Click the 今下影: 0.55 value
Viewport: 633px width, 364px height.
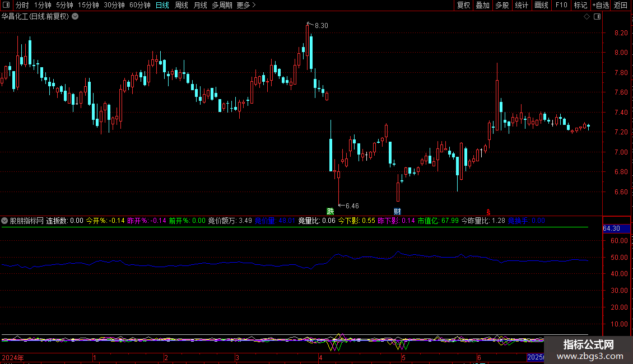[356, 221]
